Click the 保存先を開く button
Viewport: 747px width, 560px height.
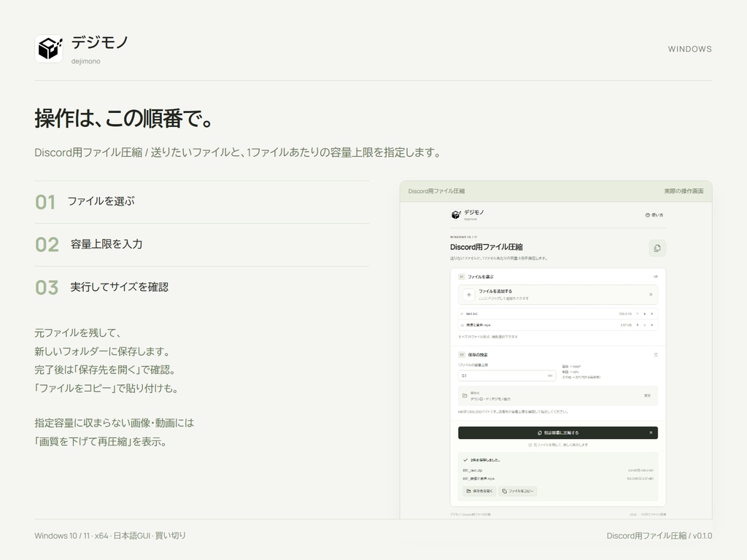tap(479, 491)
